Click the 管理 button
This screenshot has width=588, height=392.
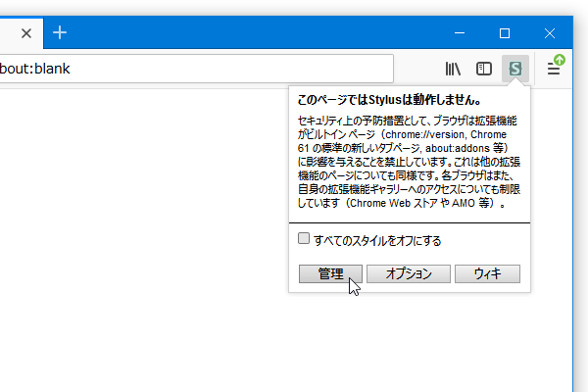point(330,273)
